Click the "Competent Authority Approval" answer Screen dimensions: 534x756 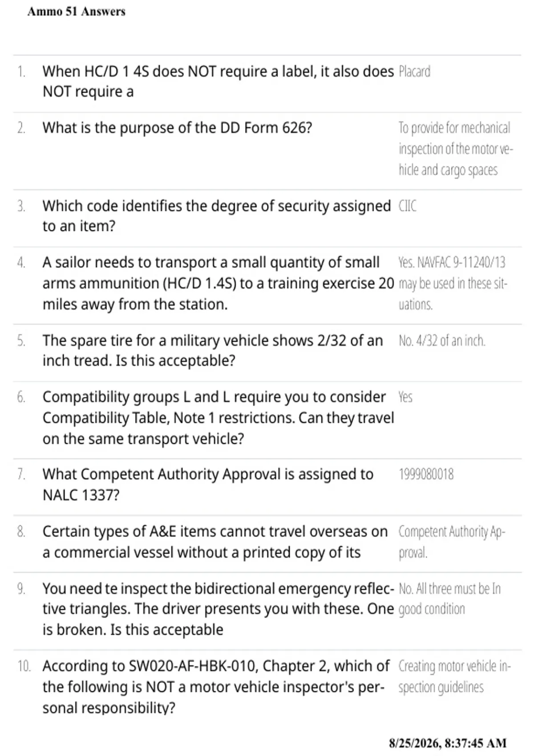point(452,542)
